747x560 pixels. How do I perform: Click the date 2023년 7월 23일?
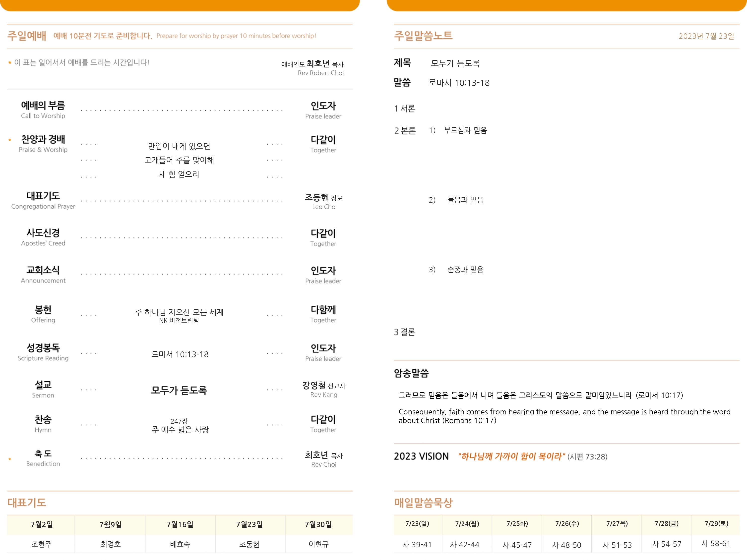coord(706,36)
